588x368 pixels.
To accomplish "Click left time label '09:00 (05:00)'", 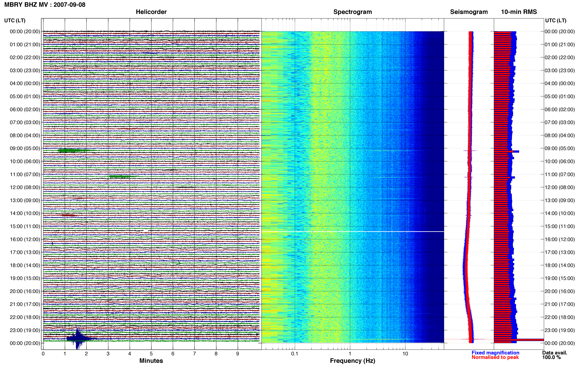I will (x=25, y=148).
